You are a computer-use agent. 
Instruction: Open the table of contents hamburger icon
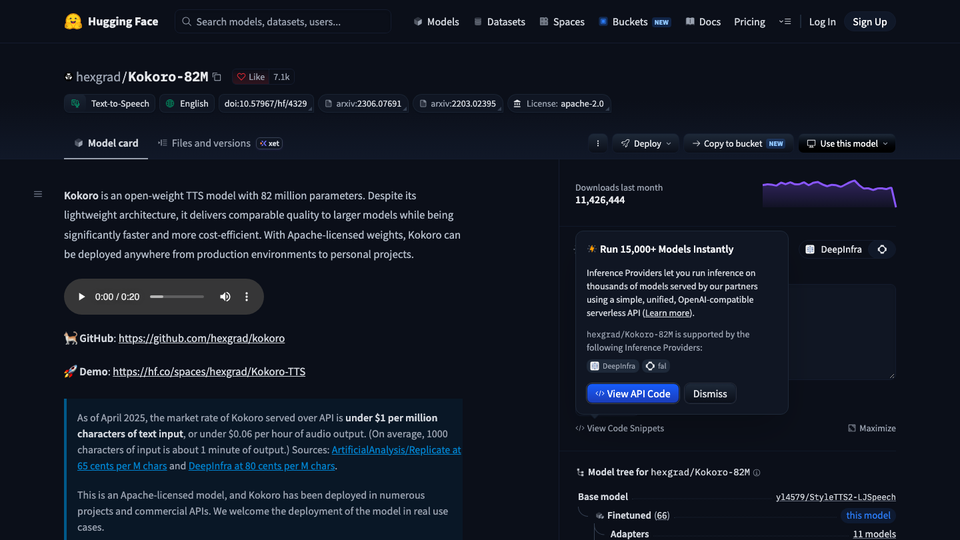pyautogui.click(x=38, y=195)
